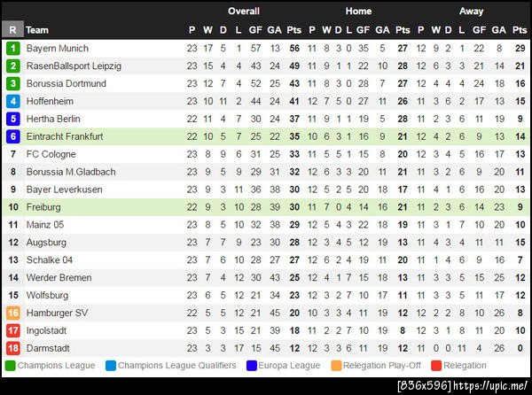Click Hamburger SV's orange rank 16 badge
The image size is (532, 395).
(x=12, y=313)
